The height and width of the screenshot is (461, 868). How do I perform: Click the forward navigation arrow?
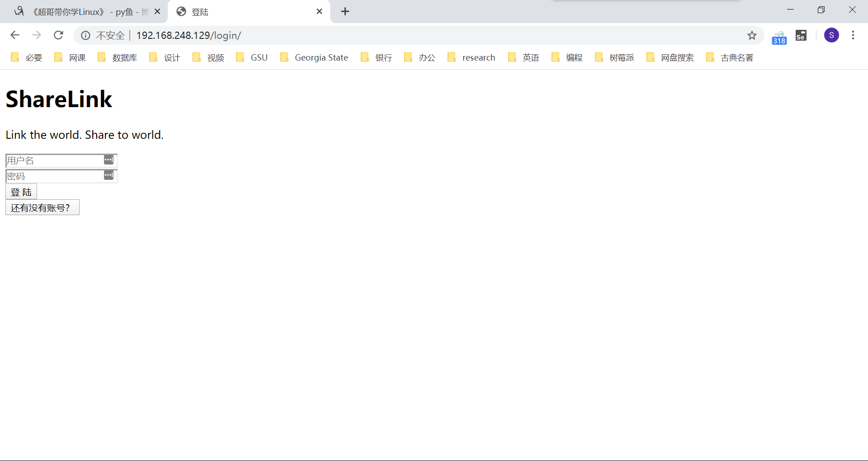(37, 35)
